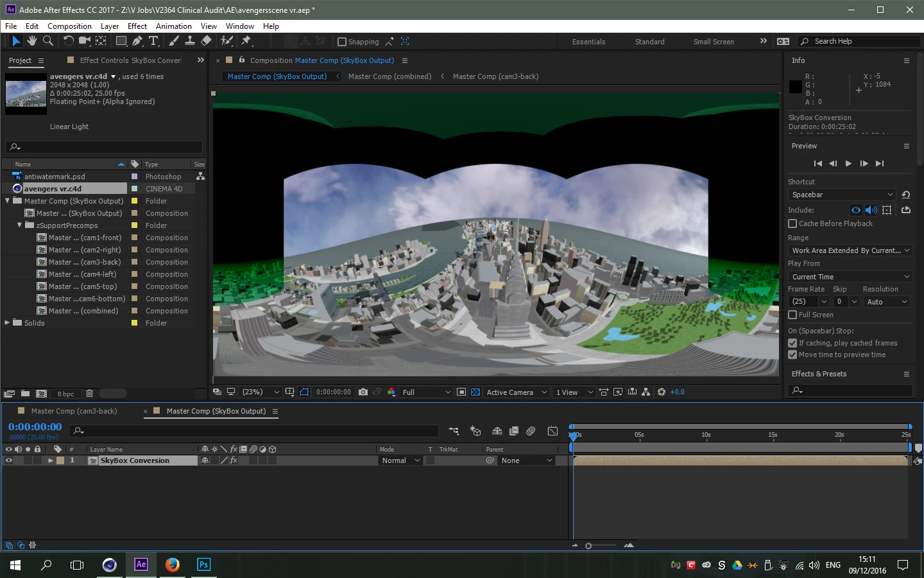Select the Clone Stamp tool
Image resolution: width=924 pixels, height=578 pixels.
pos(190,41)
